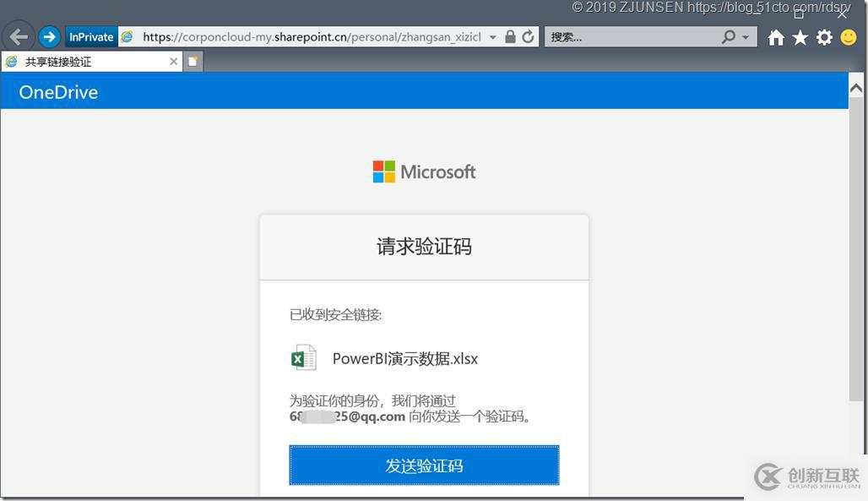The image size is (868, 501).
Task: Click the 已收到安全链接 label
Action: click(x=335, y=315)
